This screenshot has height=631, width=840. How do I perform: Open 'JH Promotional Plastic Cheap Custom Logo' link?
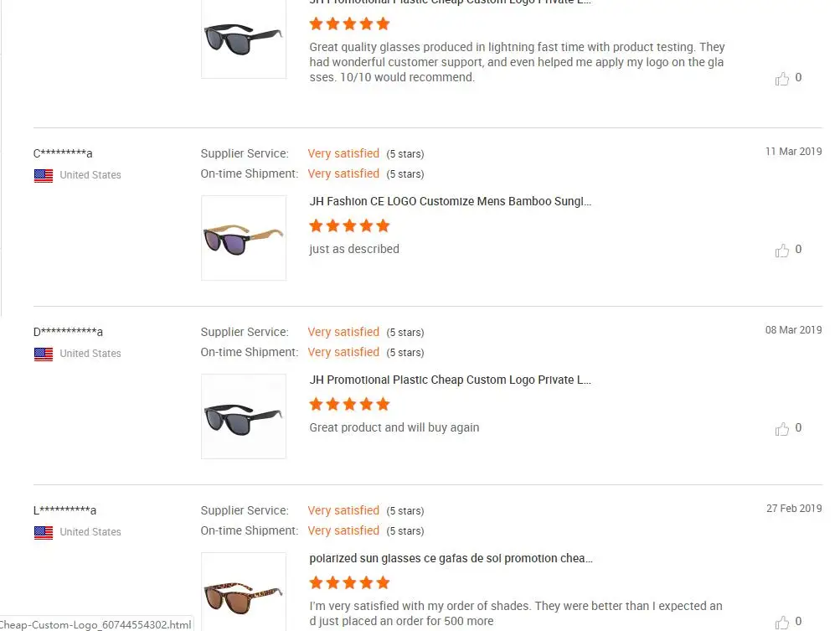451,380
